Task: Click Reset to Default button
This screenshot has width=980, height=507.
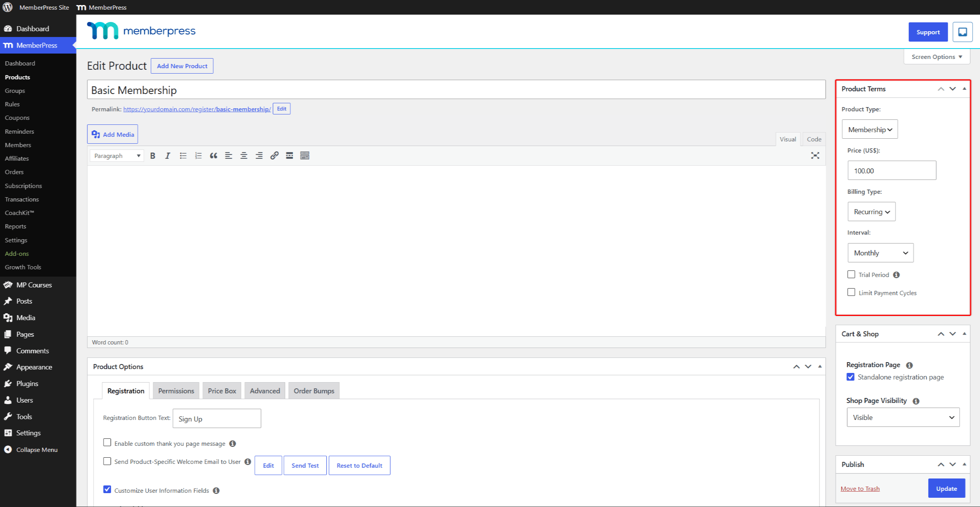Action: 359,465
